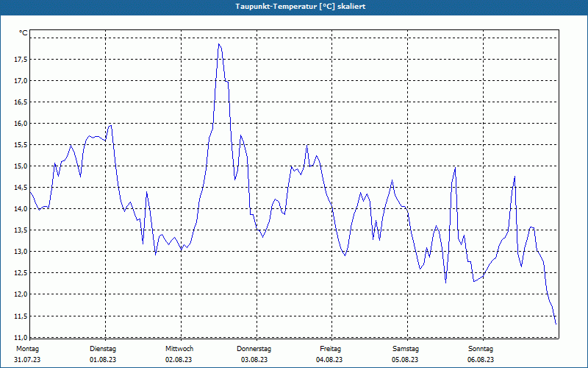Click the highest dew point peak on Mittwoch
588x368 pixels.
click(x=219, y=44)
